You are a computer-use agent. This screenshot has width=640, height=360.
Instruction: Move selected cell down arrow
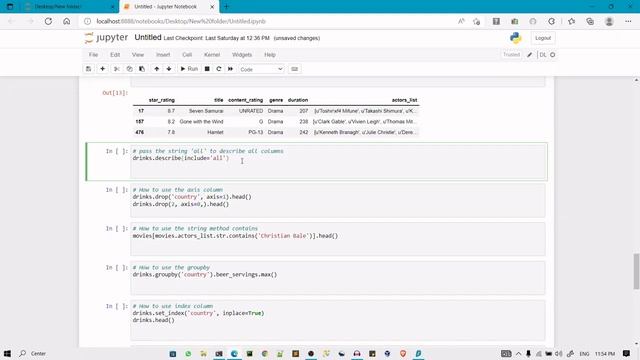(169, 69)
